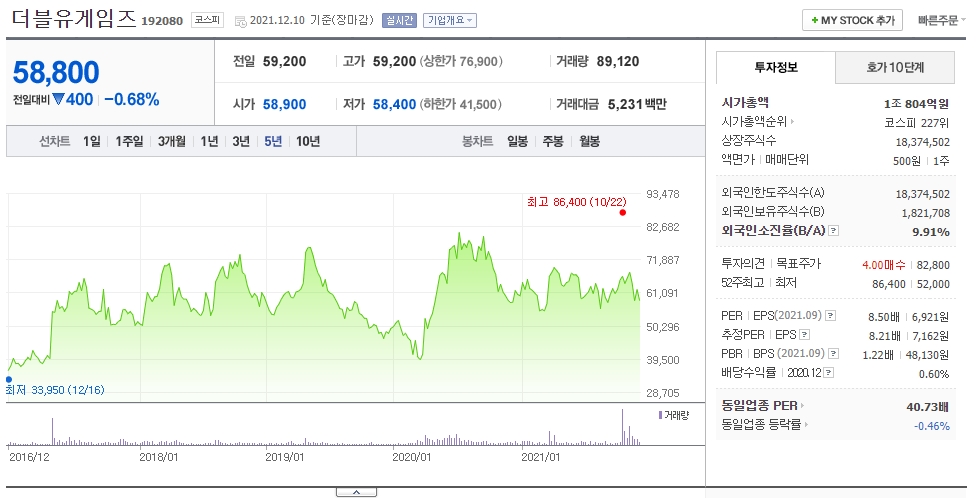Open help icon beside PBR BPS(2021.09)
The width and height of the screenshot is (978, 498).
pos(833,354)
